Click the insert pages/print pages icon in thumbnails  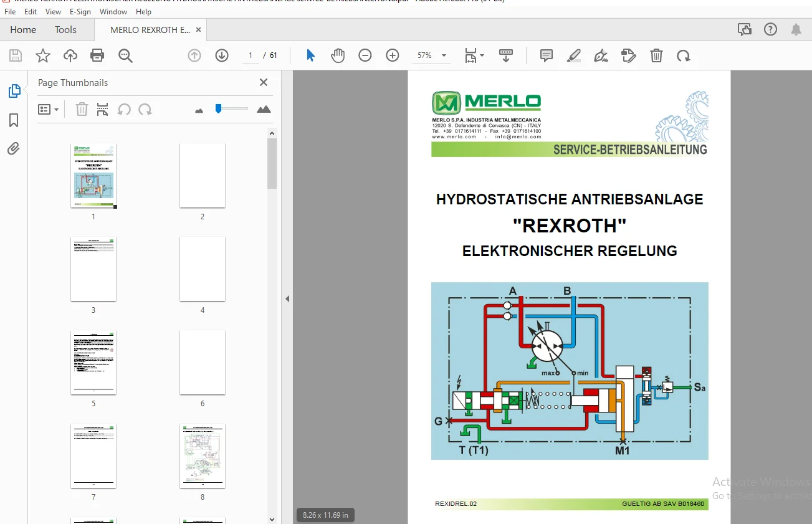(x=103, y=110)
